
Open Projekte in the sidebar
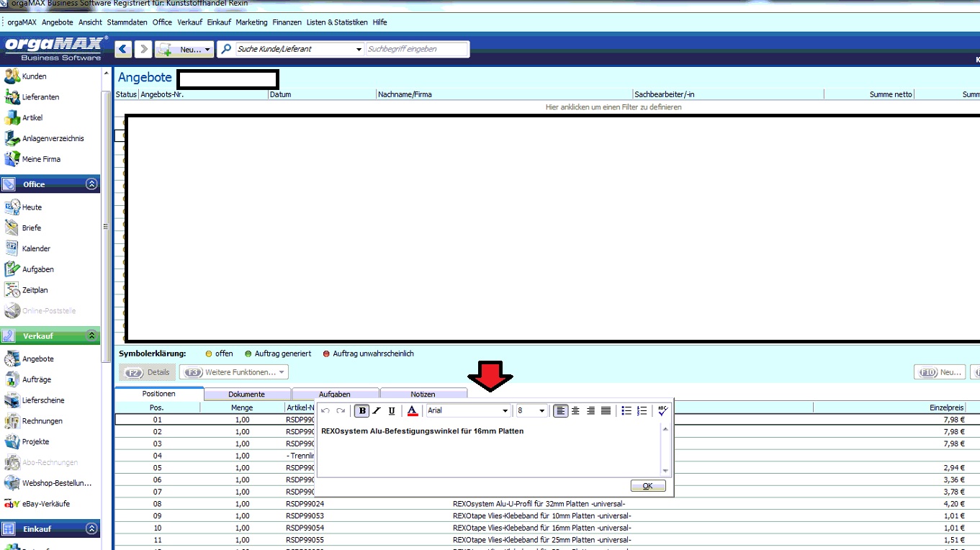coord(27,442)
